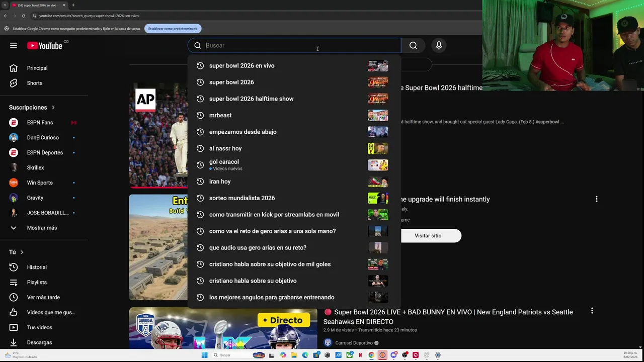
Task: Close the super bowl 2026 tab
Action: 64,5
